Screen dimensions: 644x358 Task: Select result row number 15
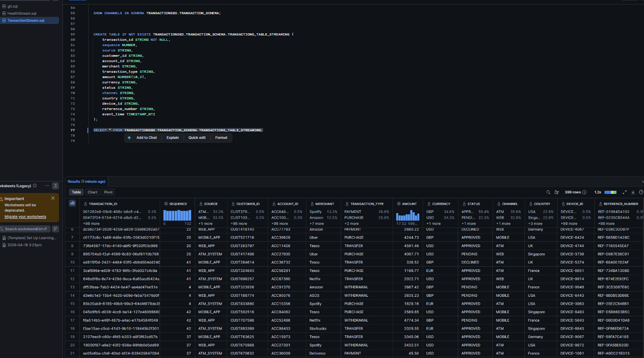tap(72, 304)
